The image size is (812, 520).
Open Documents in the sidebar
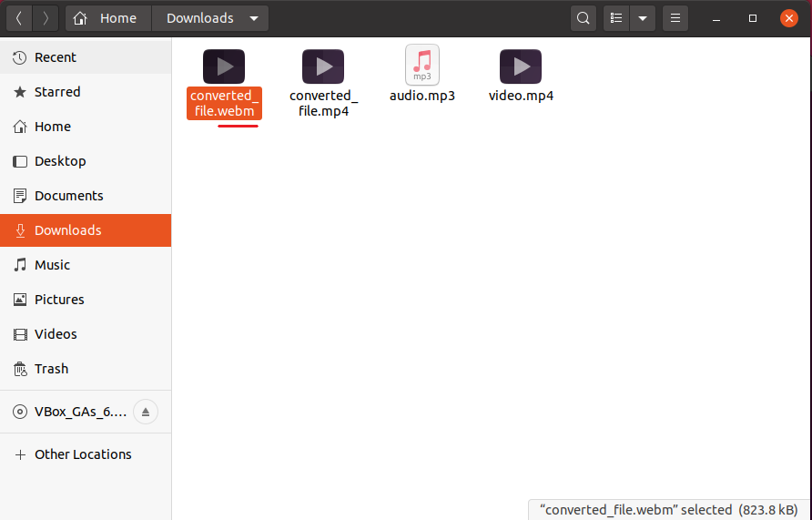coord(86,196)
